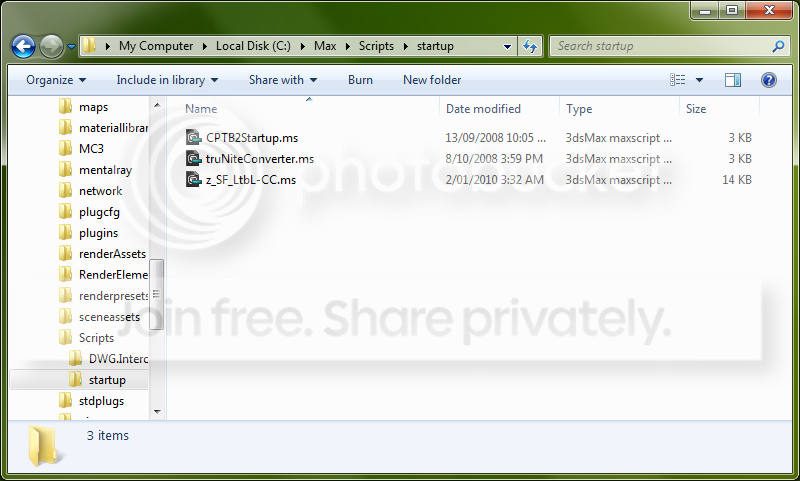Click the refresh icon beside the address bar
This screenshot has height=481, width=800.
(530, 46)
